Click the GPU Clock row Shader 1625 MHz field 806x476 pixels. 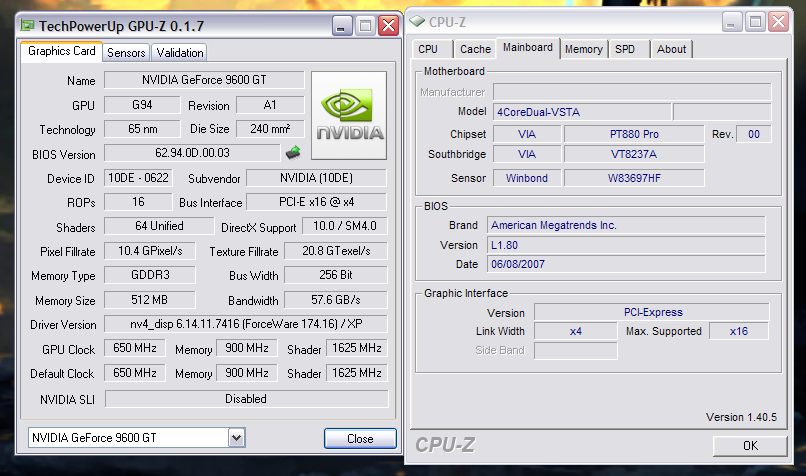click(357, 348)
